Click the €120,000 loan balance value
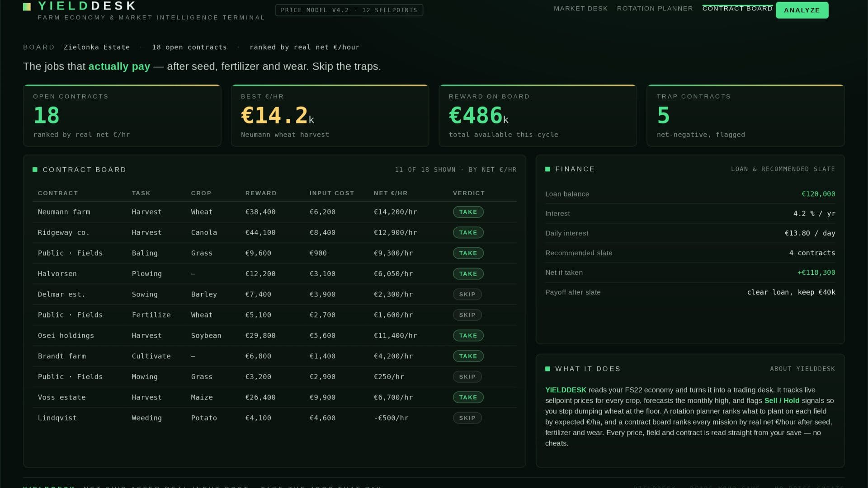The width and height of the screenshot is (868, 488). click(x=818, y=194)
